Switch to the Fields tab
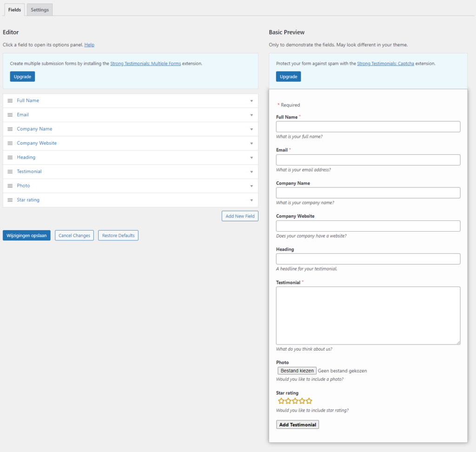The image size is (476, 452). tap(14, 10)
